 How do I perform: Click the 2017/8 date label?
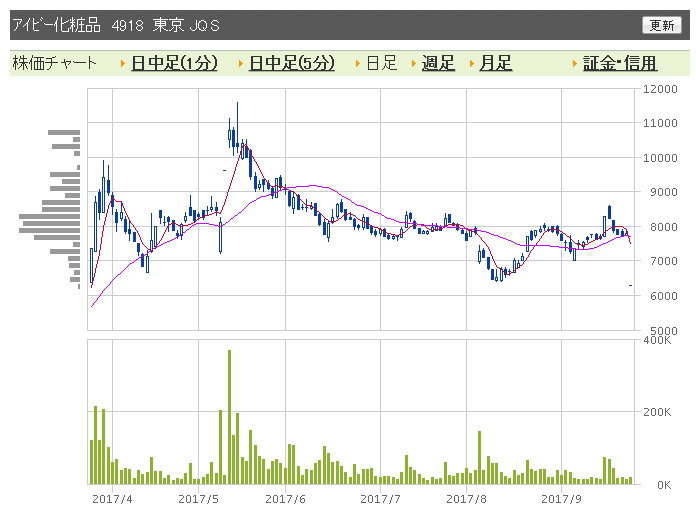[x=466, y=499]
